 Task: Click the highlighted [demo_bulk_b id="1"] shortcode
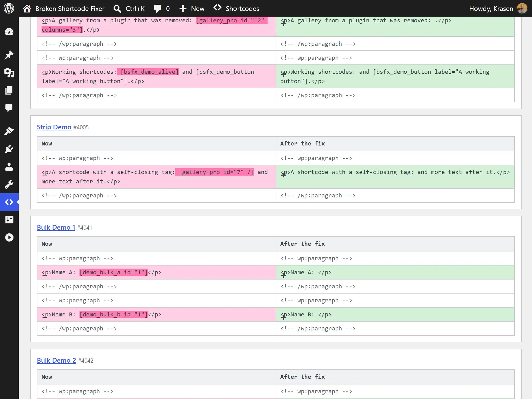coord(114,314)
